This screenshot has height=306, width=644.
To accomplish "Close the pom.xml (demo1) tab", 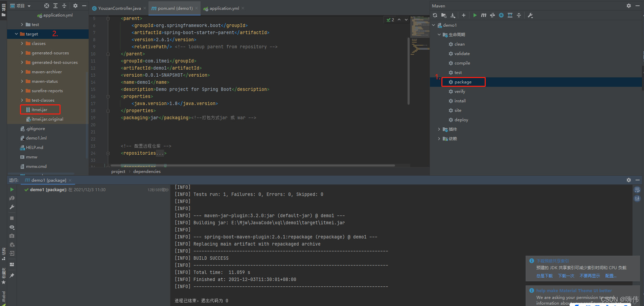I will 197,8.
